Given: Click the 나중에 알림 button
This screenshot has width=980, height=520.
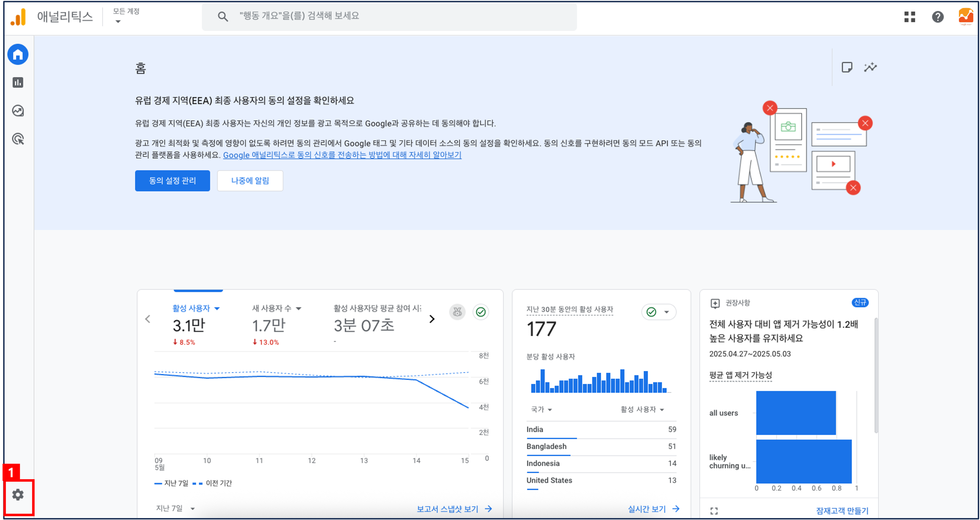Looking at the screenshot, I should pos(250,181).
